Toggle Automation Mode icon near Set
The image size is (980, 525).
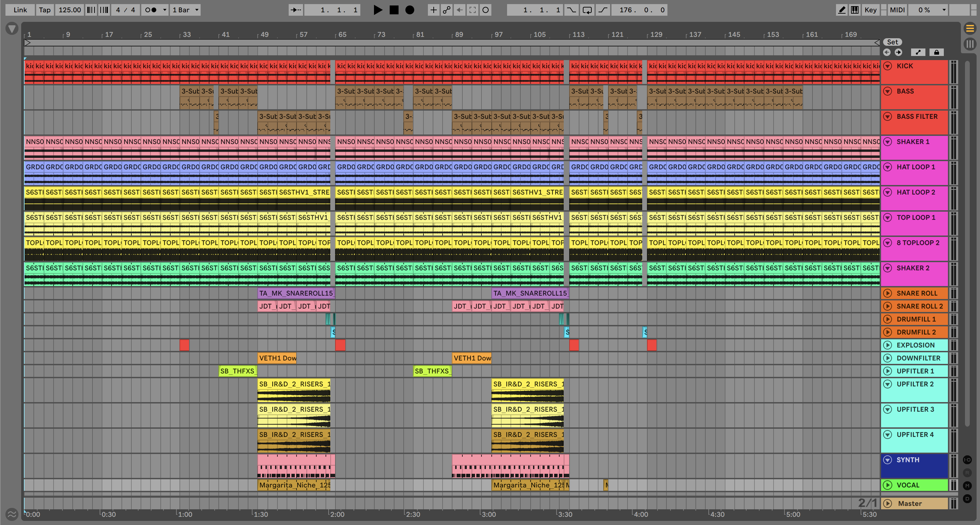[x=918, y=52]
